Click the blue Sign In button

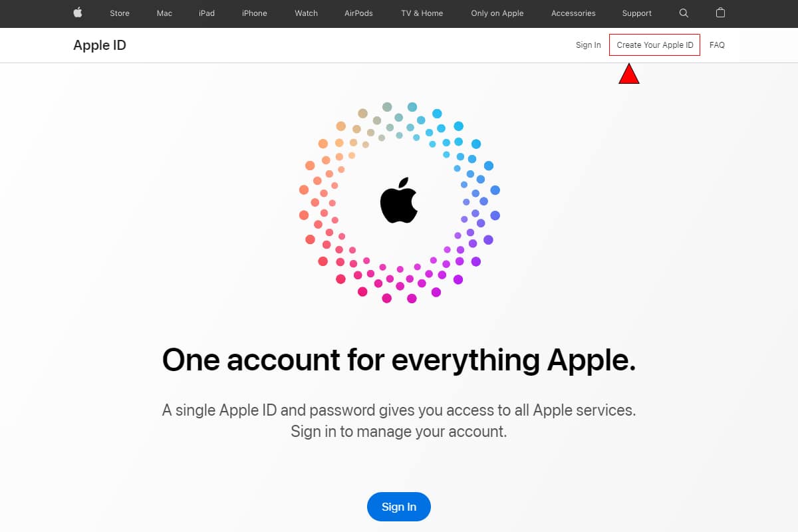pos(399,507)
